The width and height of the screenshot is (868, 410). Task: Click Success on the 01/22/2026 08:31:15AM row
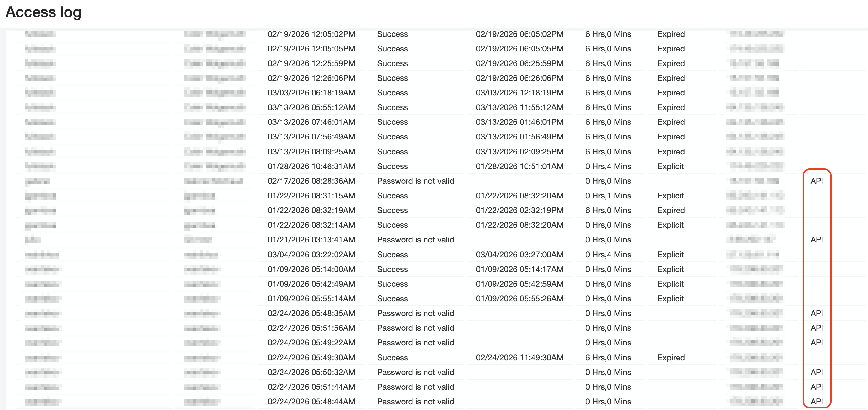tap(392, 196)
